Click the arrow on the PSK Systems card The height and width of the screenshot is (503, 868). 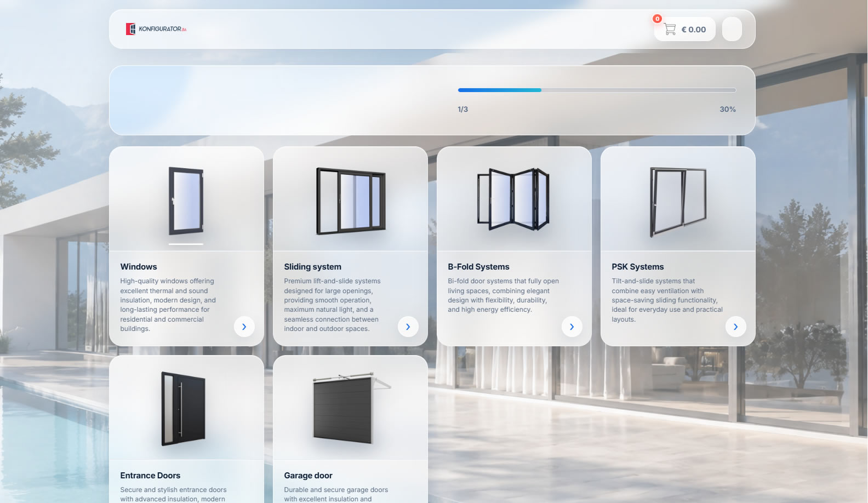pyautogui.click(x=735, y=327)
